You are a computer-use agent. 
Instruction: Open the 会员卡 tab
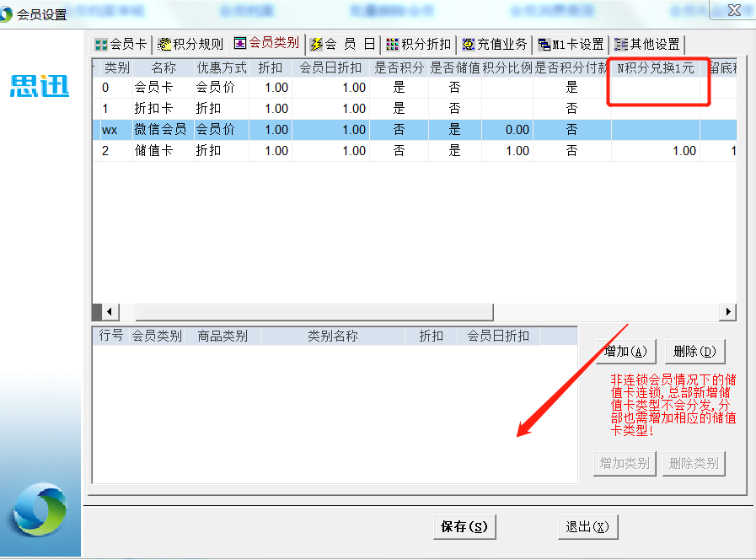click(x=121, y=44)
